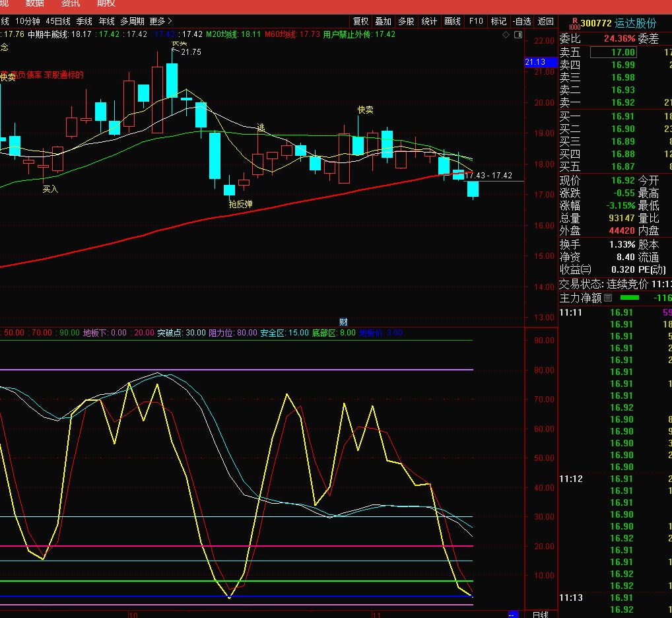Click the diamond icon above chart
672x618 pixels.
click(506, 35)
